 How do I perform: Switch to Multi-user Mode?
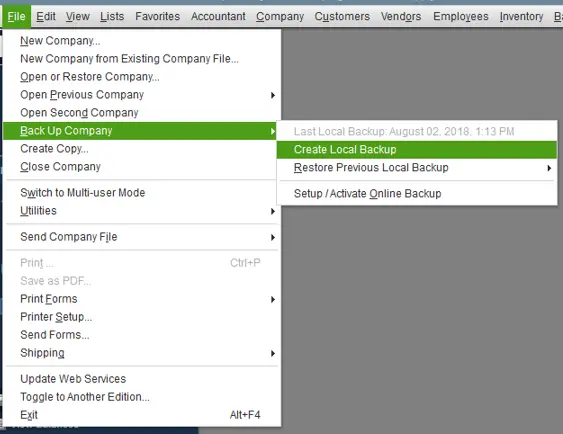tap(142, 193)
